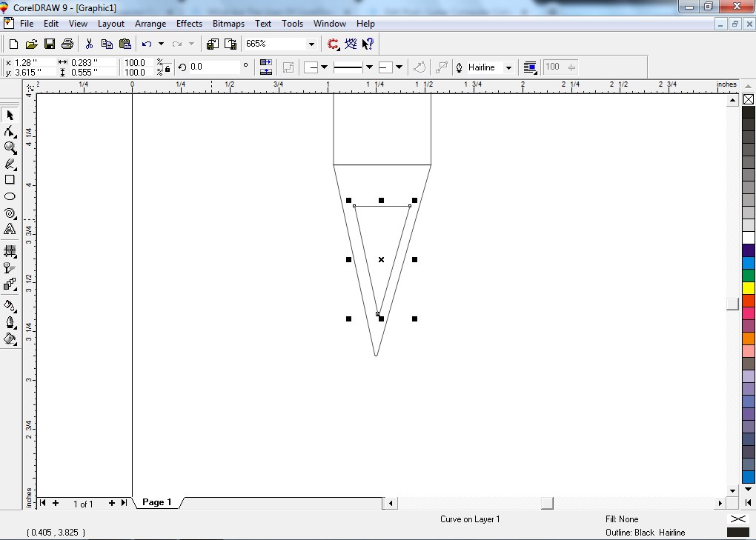This screenshot has width=756, height=540.
Task: Click the Page 1 tab
Action: 156,502
